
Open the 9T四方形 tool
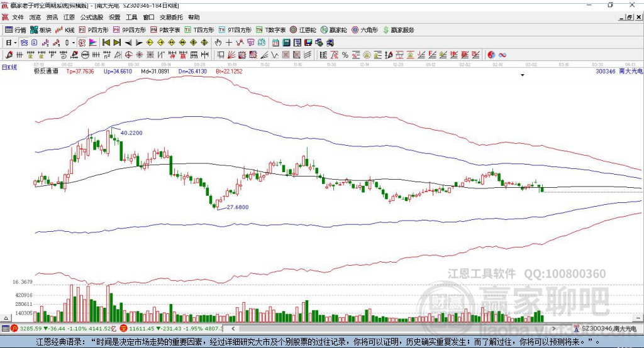click(235, 30)
